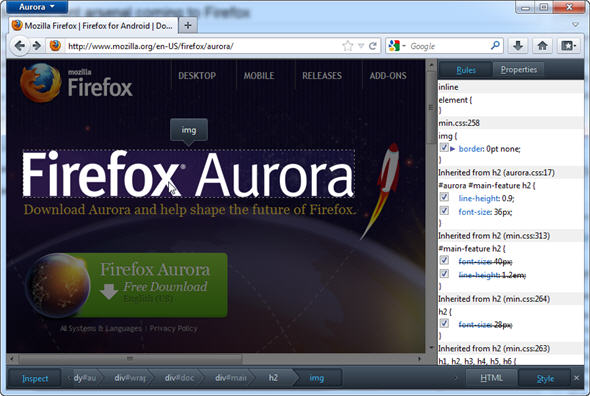
Task: Toggle the Style panel button
Action: 545,378
